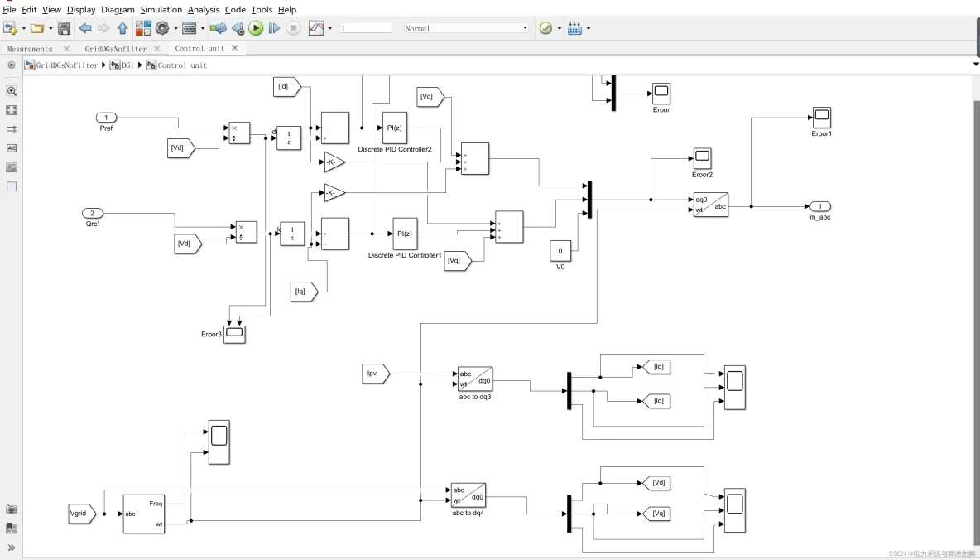This screenshot has height=560, width=980.
Task: Open the Analysis menu
Action: click(x=203, y=9)
